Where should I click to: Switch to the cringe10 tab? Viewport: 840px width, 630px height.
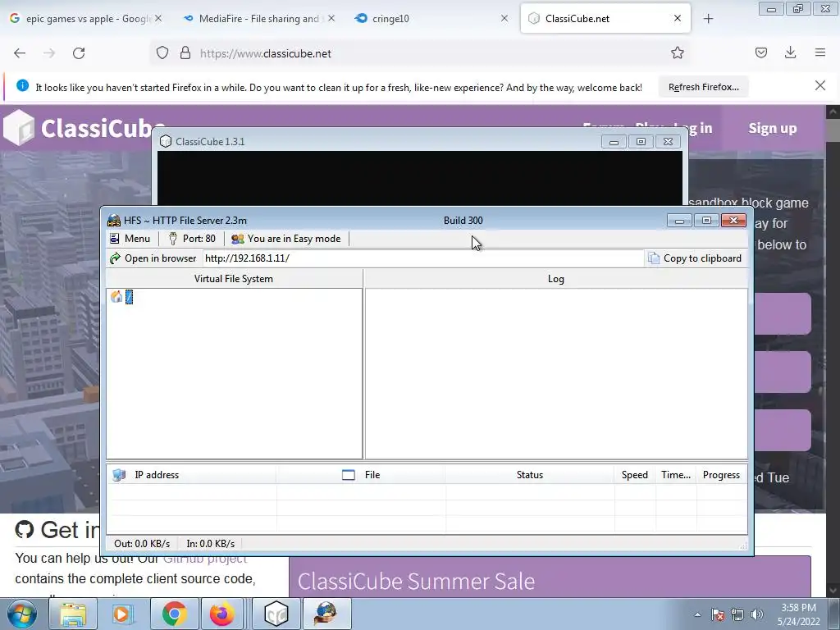[x=428, y=19]
